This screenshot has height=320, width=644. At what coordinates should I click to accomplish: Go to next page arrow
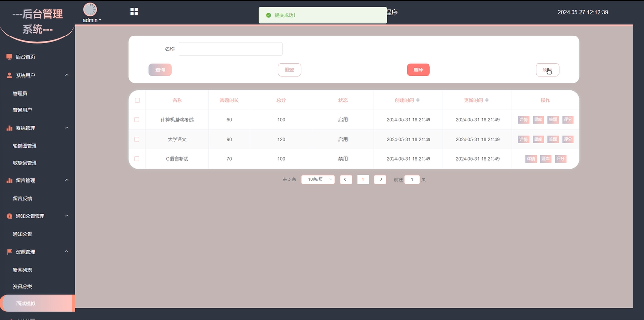380,179
